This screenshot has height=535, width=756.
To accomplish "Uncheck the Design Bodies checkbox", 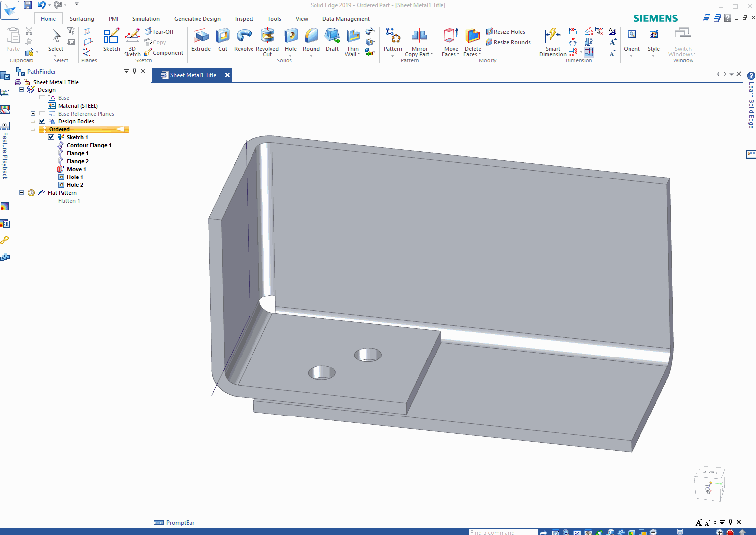I will coord(42,121).
